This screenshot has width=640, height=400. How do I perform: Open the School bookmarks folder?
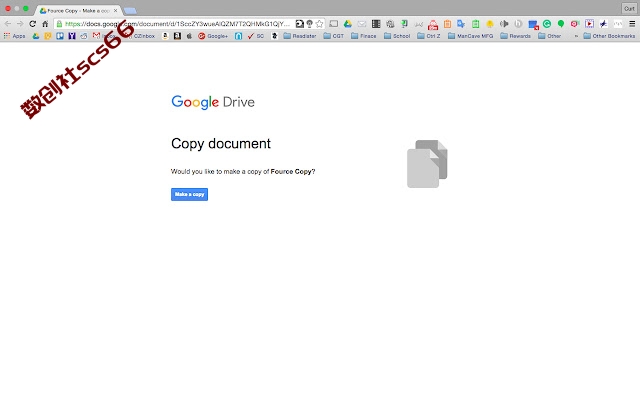[x=397, y=36]
